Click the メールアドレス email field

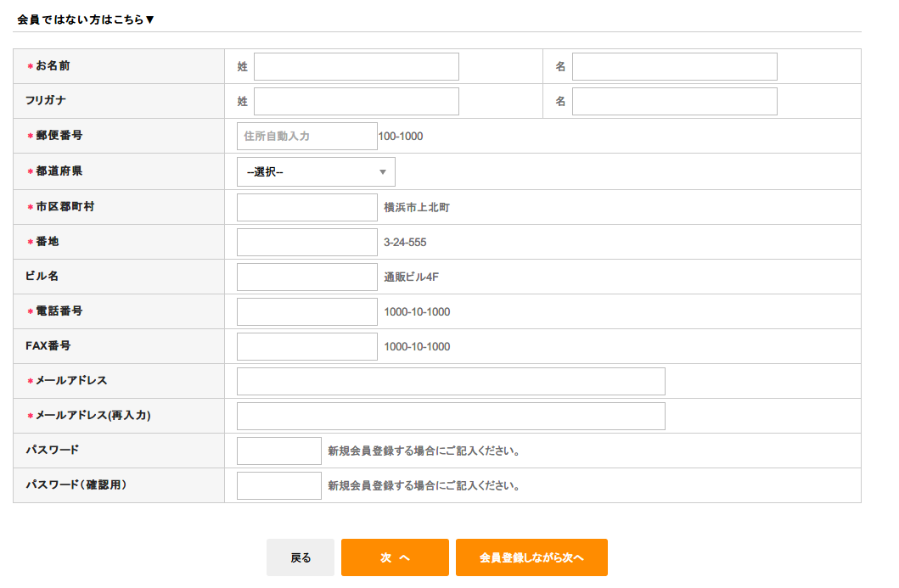[x=450, y=381]
